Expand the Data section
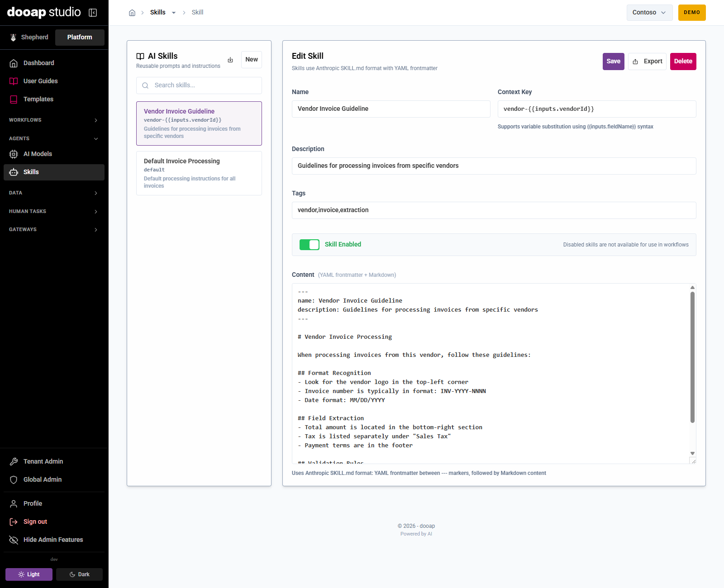Image resolution: width=724 pixels, height=588 pixels. point(54,193)
